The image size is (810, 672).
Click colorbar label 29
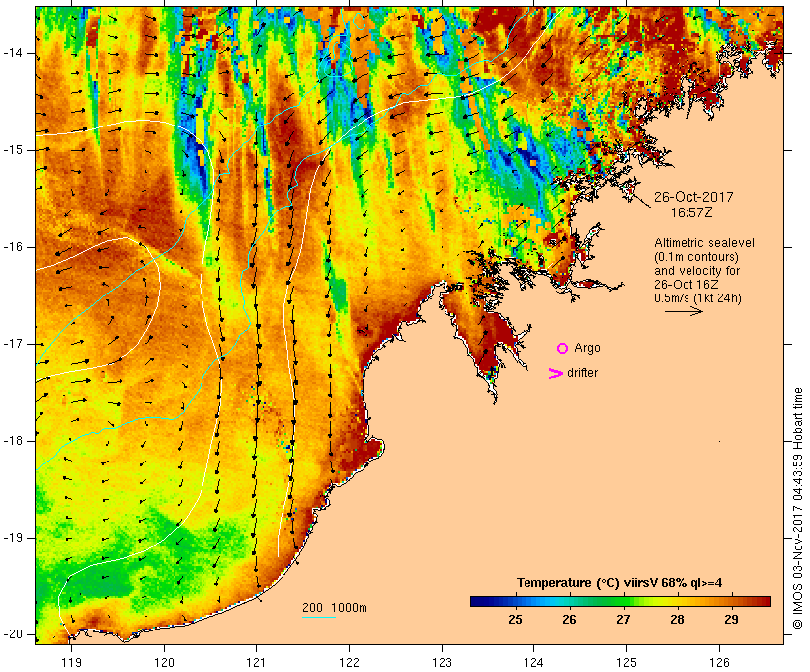click(x=731, y=620)
